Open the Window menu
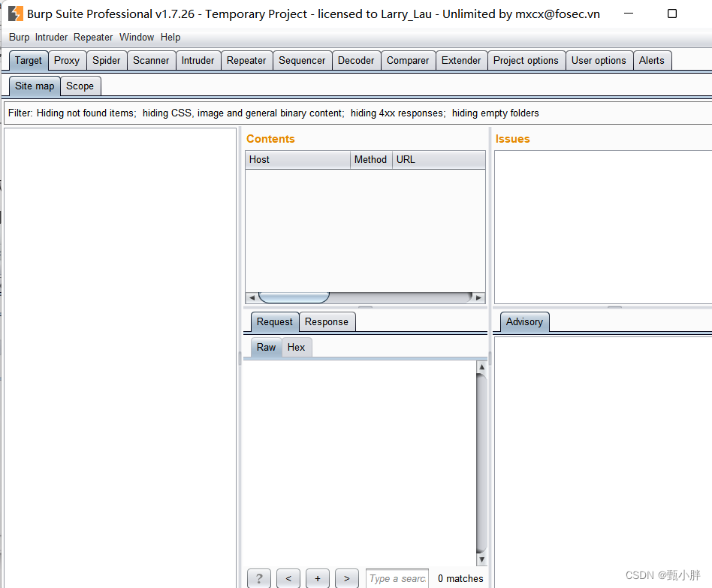712x588 pixels. [137, 38]
